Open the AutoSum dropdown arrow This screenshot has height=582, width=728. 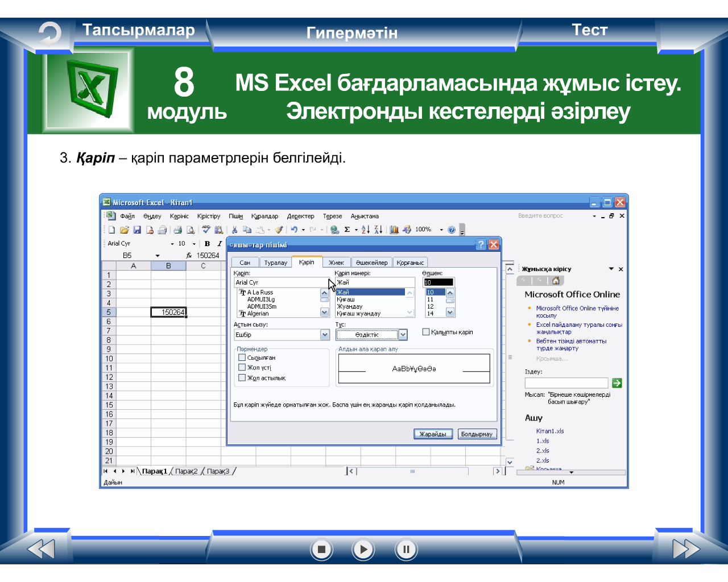point(356,230)
